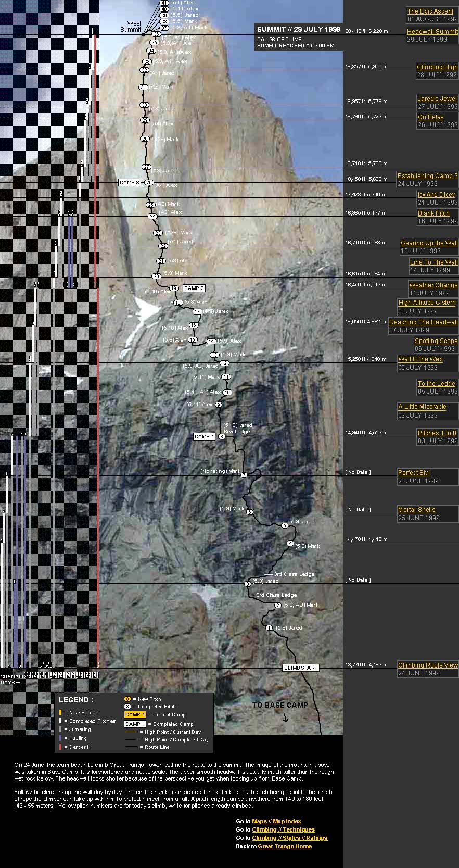
Task: Click the pitch 22 circle marker on the route
Action: 163,246
